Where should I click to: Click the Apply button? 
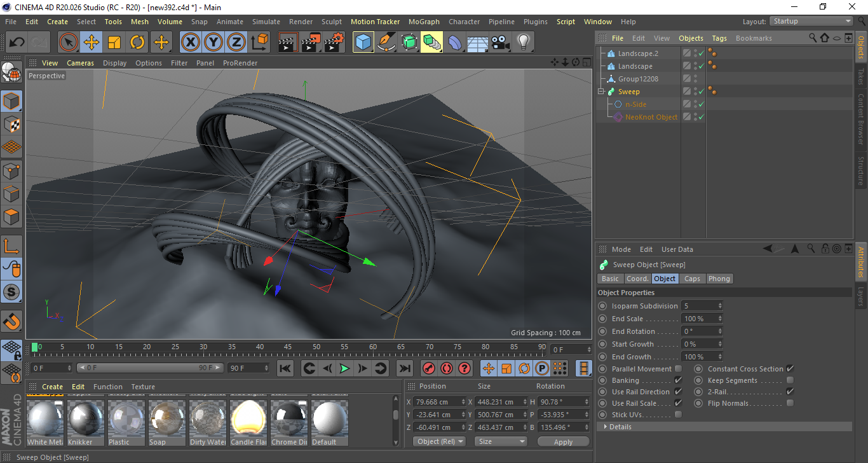(x=563, y=441)
